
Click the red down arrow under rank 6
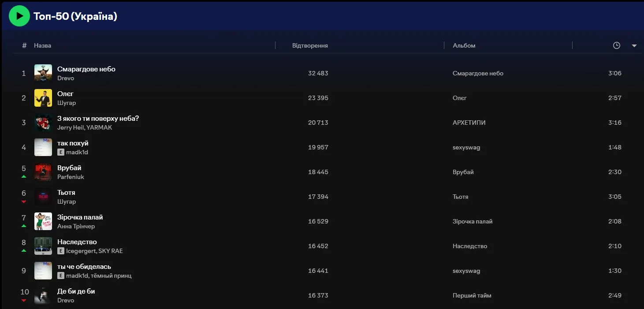pyautogui.click(x=24, y=201)
